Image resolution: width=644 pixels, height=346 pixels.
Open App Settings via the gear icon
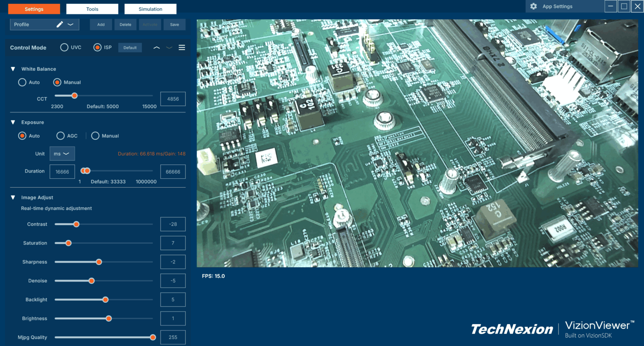coord(533,6)
